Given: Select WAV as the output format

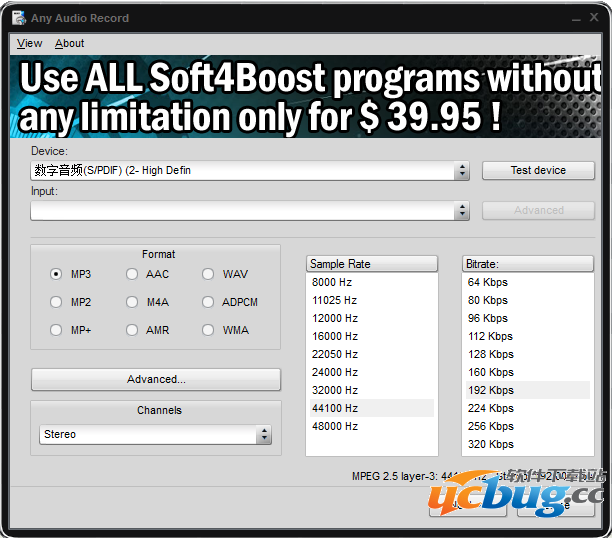Looking at the screenshot, I should tap(208, 274).
